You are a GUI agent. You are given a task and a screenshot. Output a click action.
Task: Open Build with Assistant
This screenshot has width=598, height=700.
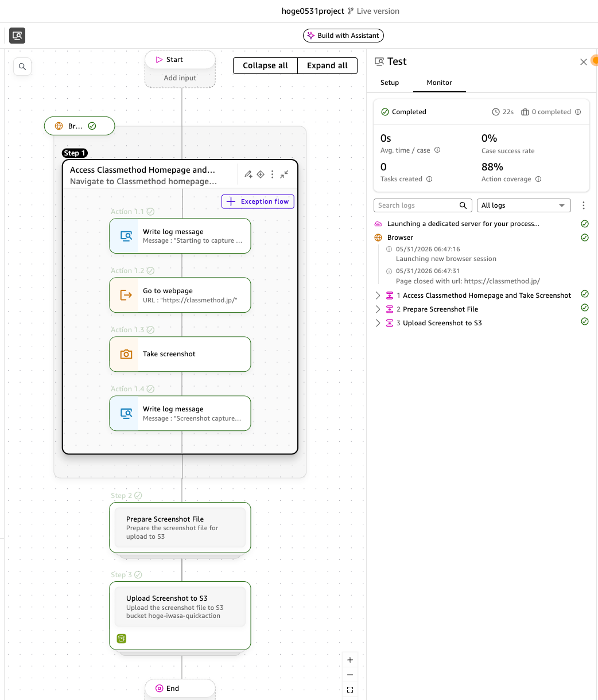343,36
